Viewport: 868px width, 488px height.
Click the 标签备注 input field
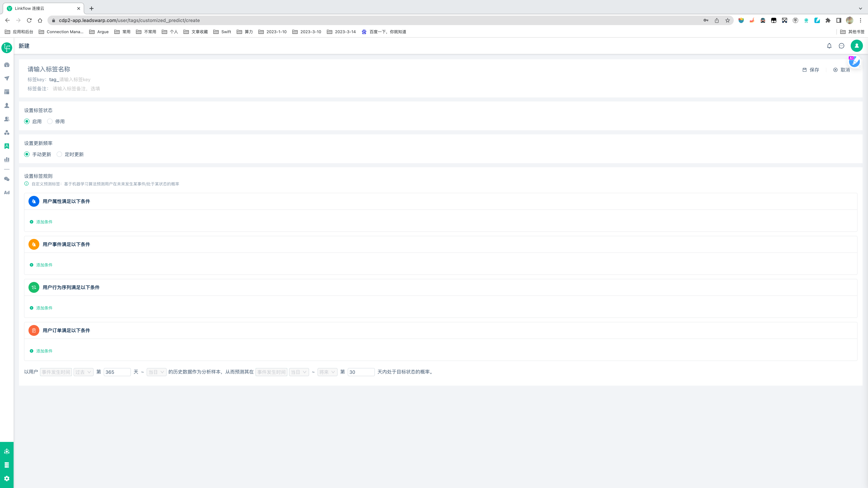tap(76, 89)
